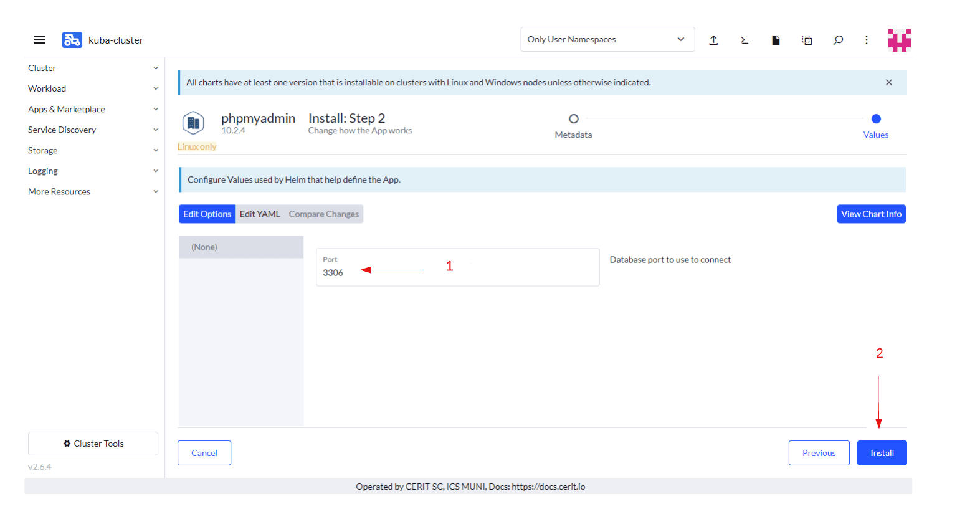Viewport: 980px width, 519px height.
Task: Open the resource search icon
Action: coord(838,40)
